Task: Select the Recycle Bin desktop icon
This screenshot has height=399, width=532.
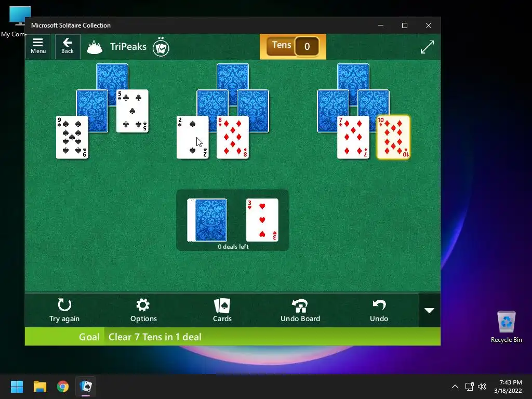Action: (506, 327)
